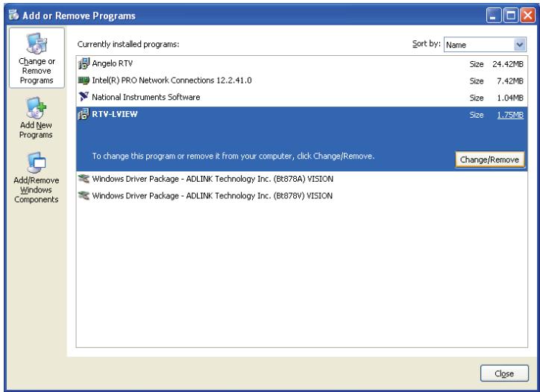Click the Sort by Name combo box
Image resolution: width=540 pixels, height=392 pixels.
[485, 45]
